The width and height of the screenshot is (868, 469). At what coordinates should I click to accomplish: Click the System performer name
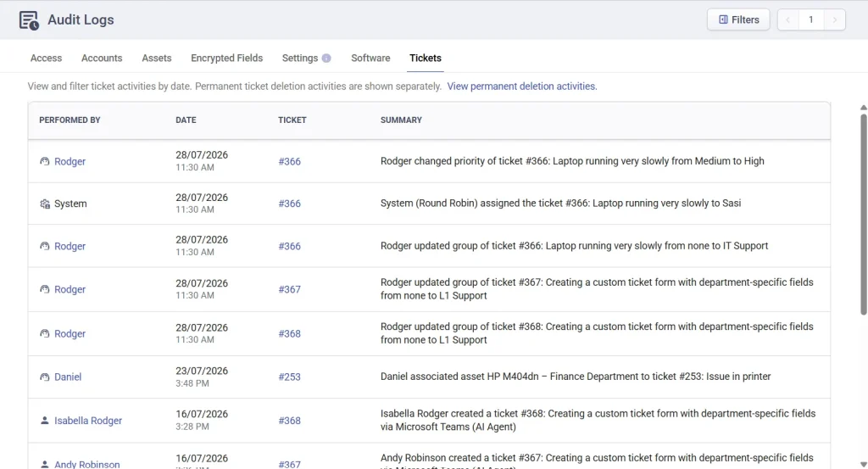(70, 204)
